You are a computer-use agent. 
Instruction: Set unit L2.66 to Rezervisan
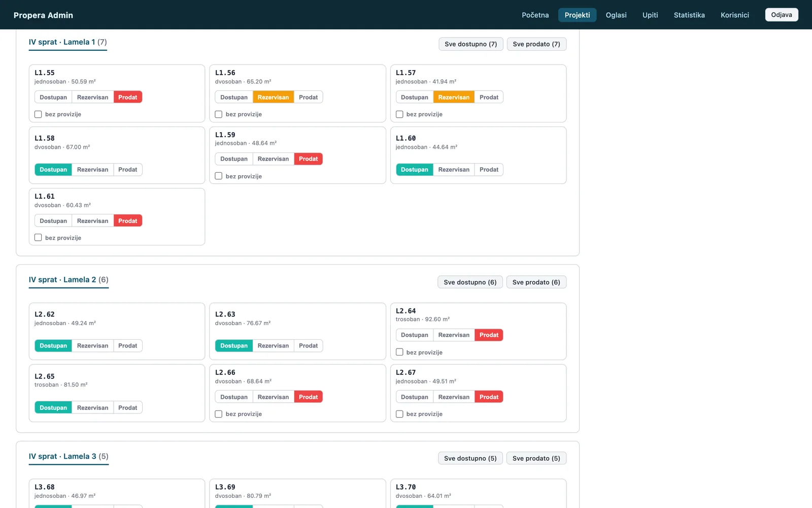pos(273,397)
